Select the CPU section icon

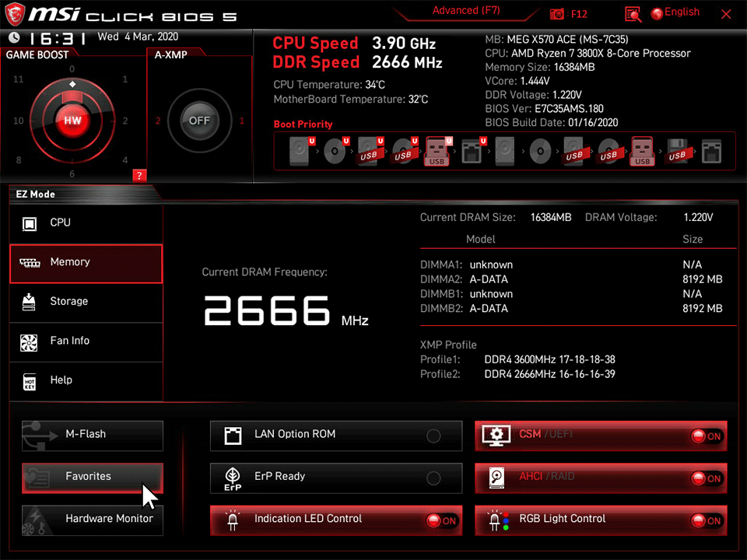point(86,222)
